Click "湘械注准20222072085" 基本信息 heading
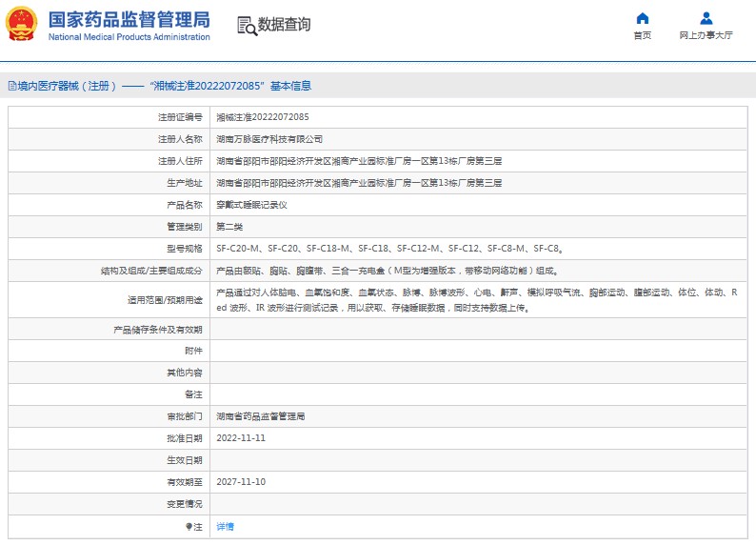The image size is (756, 545). click(230, 87)
